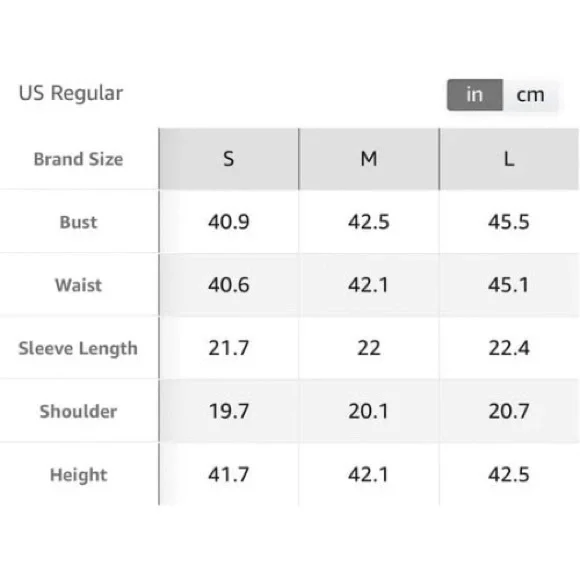
Task: Click the Sleeve Length row label
Action: coord(78,348)
